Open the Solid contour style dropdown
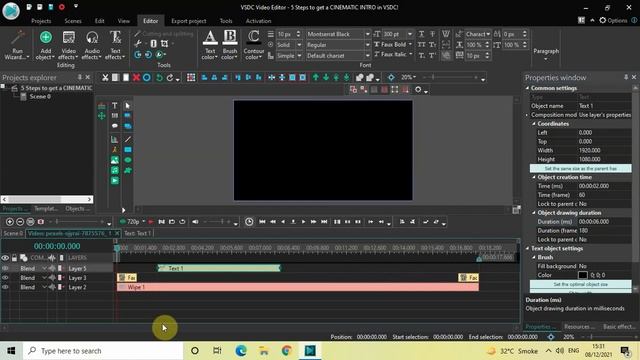This screenshot has height=360, width=640. point(299,45)
